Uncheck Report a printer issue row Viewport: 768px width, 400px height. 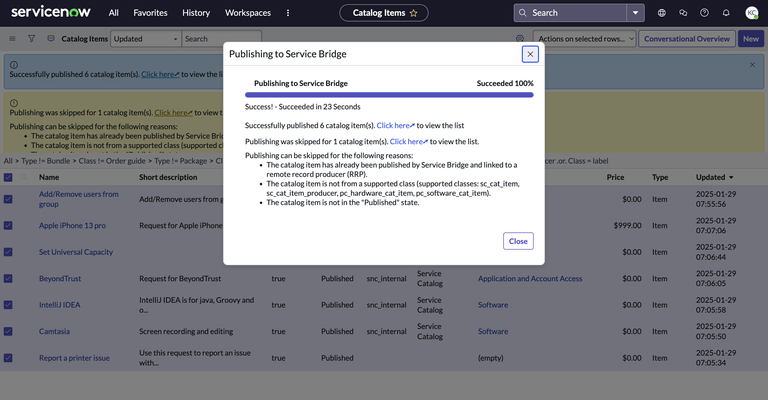(8, 358)
